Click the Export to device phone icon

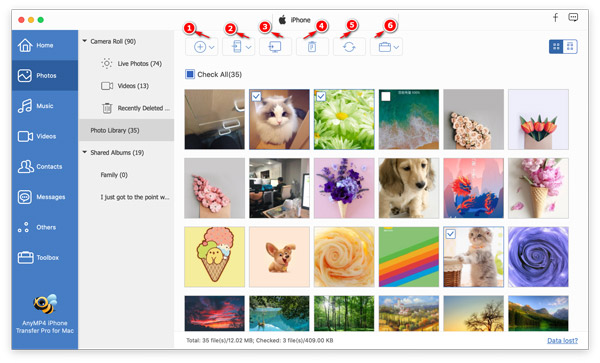[x=237, y=47]
